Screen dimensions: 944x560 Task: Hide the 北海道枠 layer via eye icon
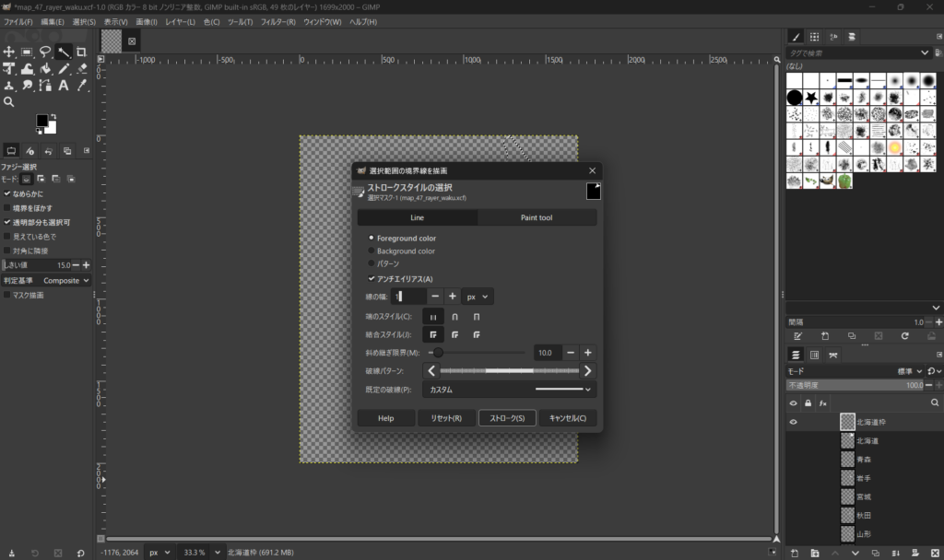coord(793,422)
